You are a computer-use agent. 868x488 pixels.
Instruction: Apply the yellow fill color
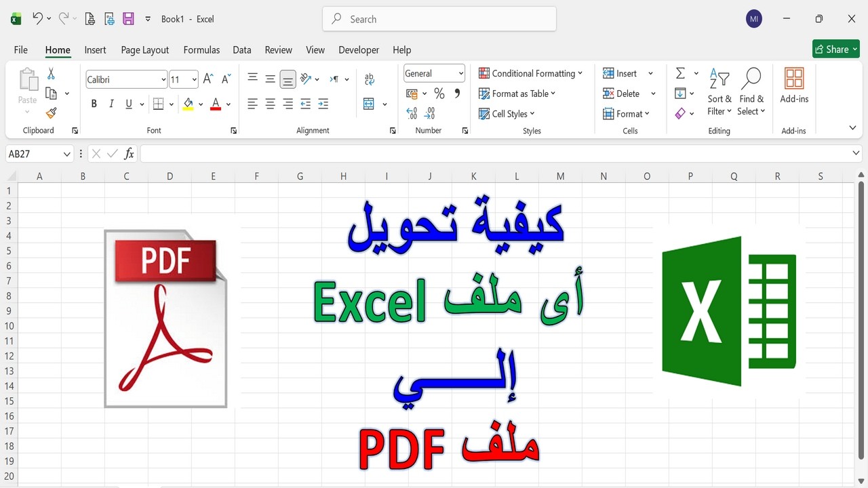tap(189, 104)
